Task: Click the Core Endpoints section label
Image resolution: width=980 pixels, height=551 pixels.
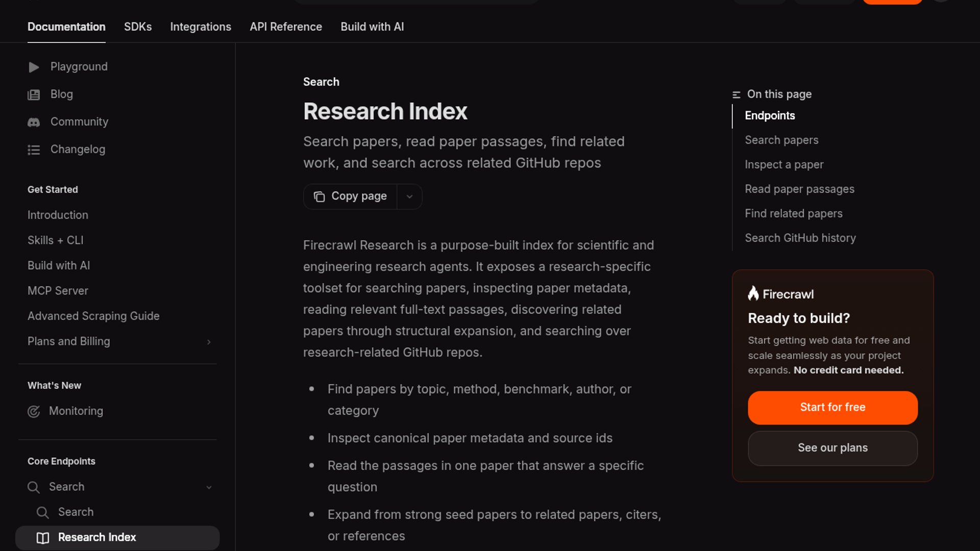Action: coord(61,461)
